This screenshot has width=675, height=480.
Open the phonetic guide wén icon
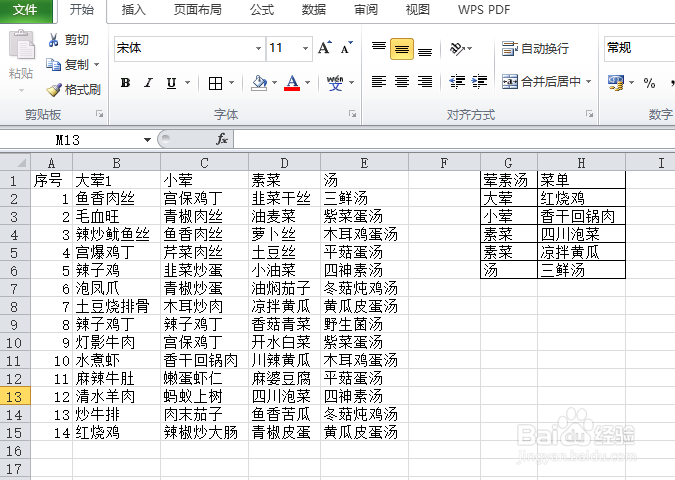(x=334, y=83)
